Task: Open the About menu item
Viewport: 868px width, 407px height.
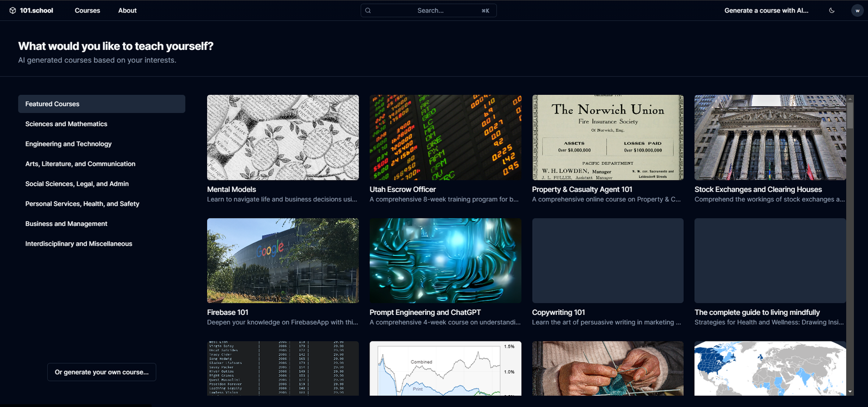Action: pyautogui.click(x=127, y=10)
